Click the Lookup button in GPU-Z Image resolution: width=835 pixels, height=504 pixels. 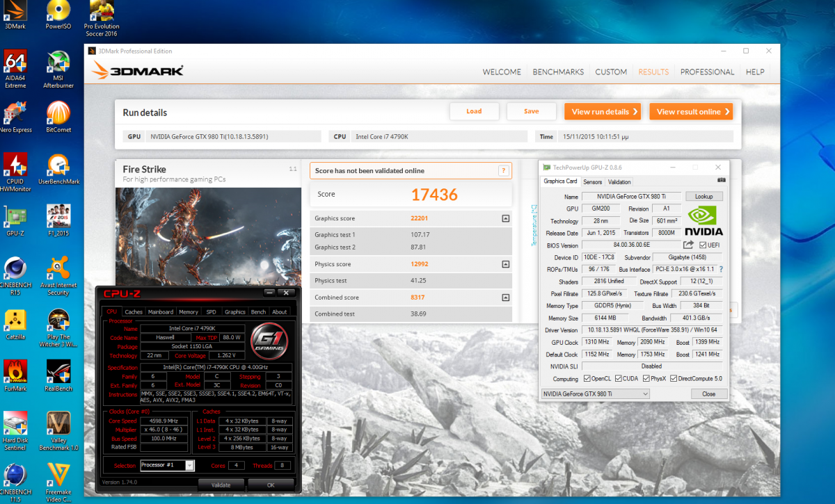click(x=703, y=197)
